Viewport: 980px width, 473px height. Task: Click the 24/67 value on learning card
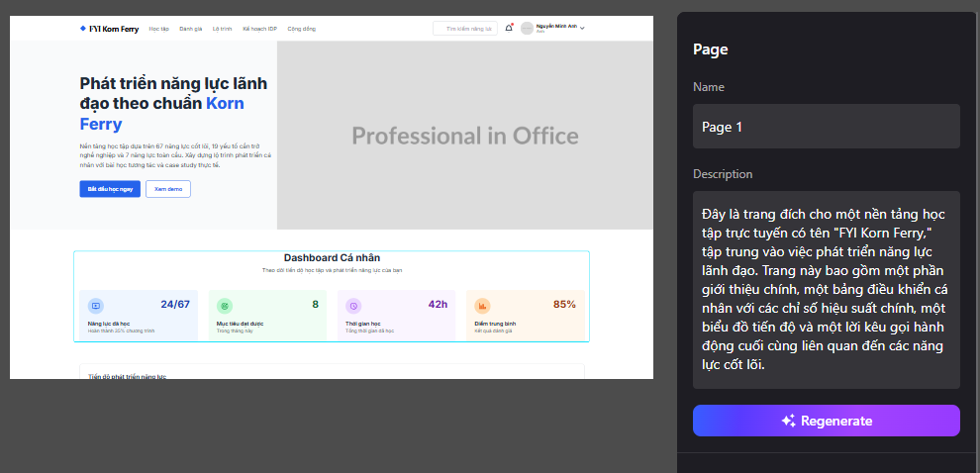tap(175, 305)
